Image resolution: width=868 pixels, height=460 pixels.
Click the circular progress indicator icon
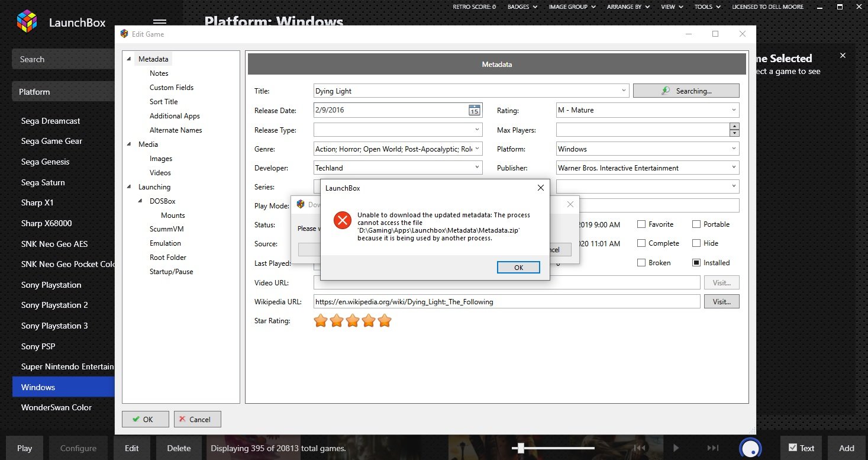coord(750,449)
